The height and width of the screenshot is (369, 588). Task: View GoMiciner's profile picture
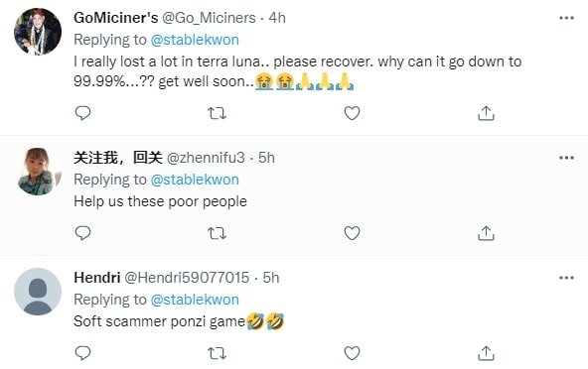tap(38, 32)
